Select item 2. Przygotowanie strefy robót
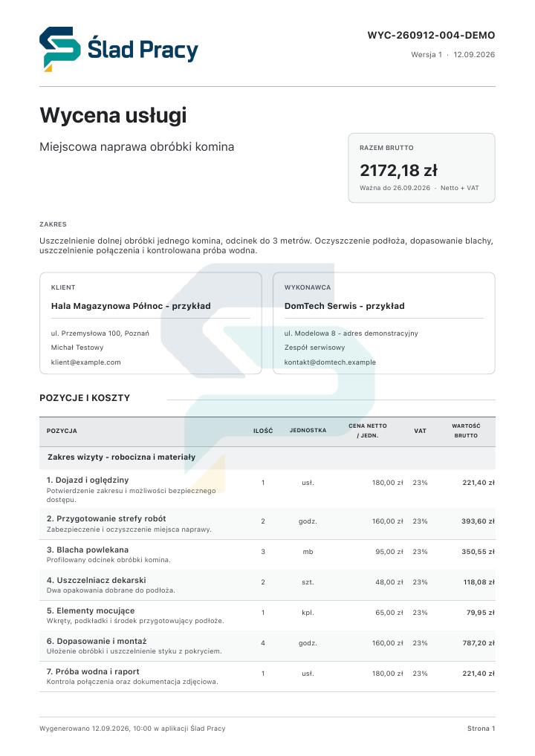Image resolution: width=535 pixels, height=756 pixels. [106, 518]
